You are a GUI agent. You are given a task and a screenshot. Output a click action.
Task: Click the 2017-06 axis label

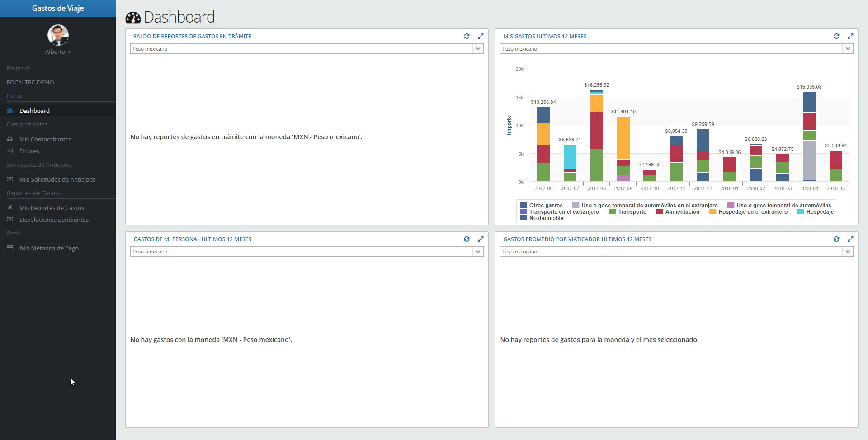point(543,188)
